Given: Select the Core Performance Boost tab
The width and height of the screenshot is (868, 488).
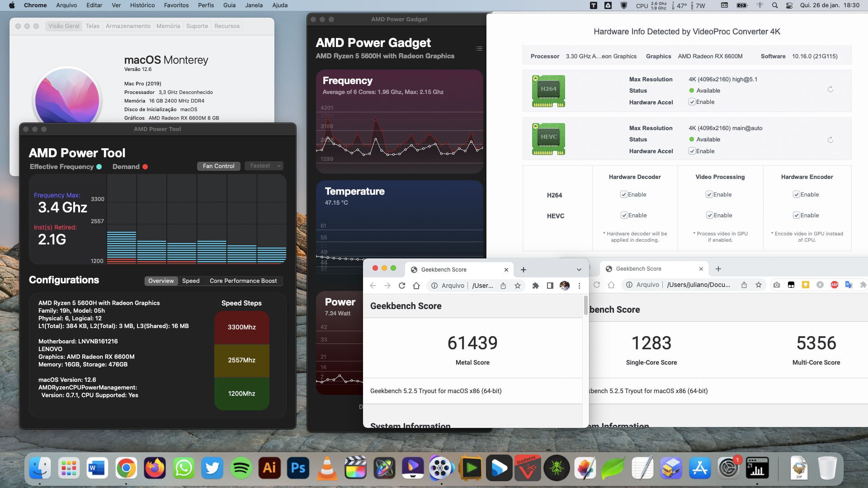Looking at the screenshot, I should (243, 281).
